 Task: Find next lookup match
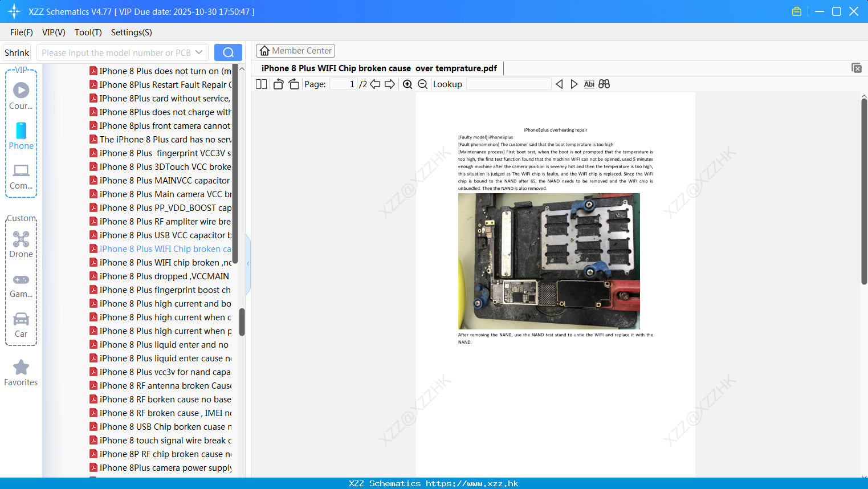tap(574, 84)
